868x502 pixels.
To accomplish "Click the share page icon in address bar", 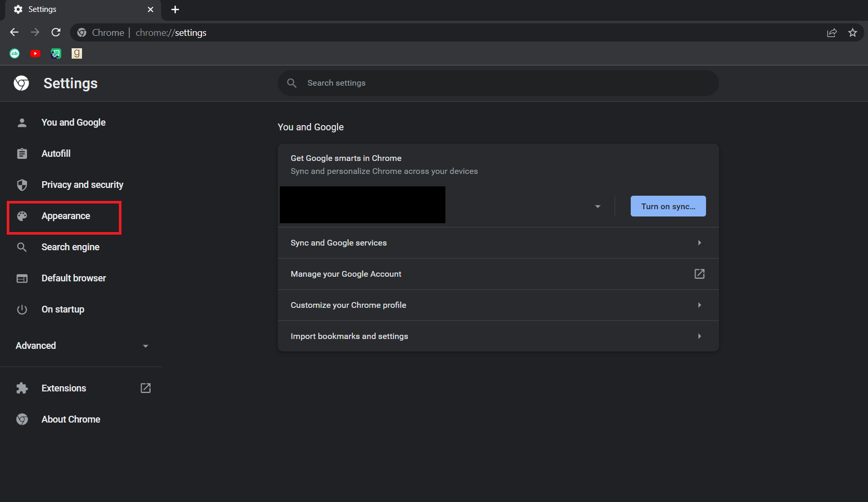I will click(x=832, y=33).
